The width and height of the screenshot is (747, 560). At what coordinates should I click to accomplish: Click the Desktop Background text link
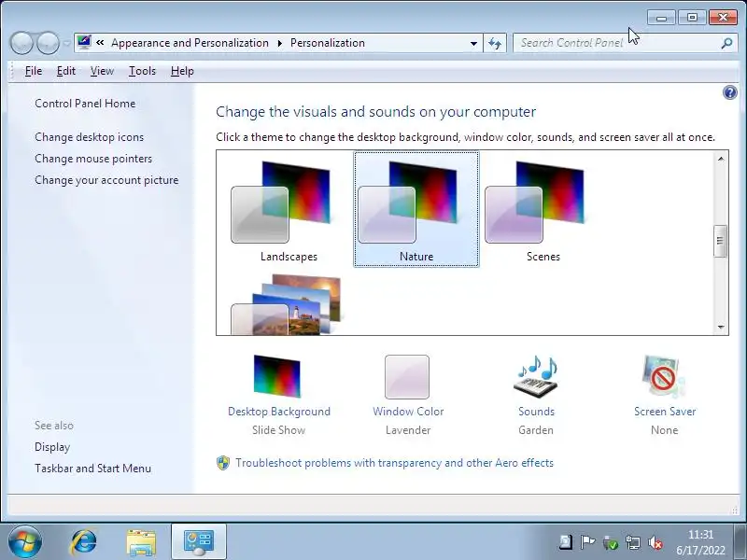tap(279, 412)
